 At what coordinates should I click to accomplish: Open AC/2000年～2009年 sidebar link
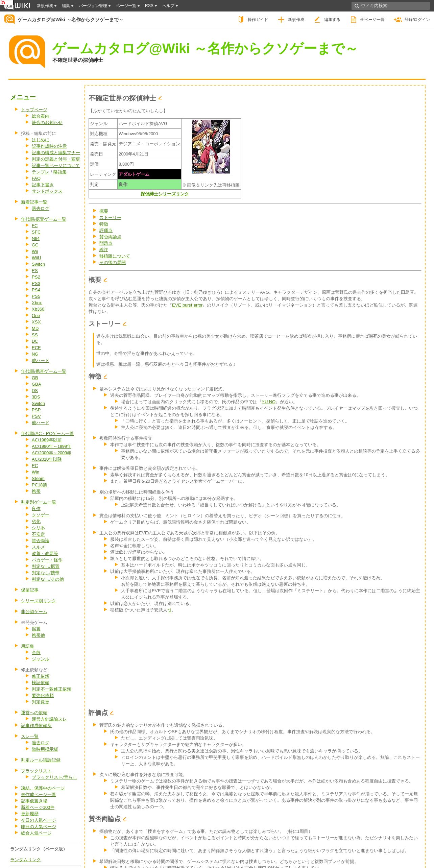point(51,453)
